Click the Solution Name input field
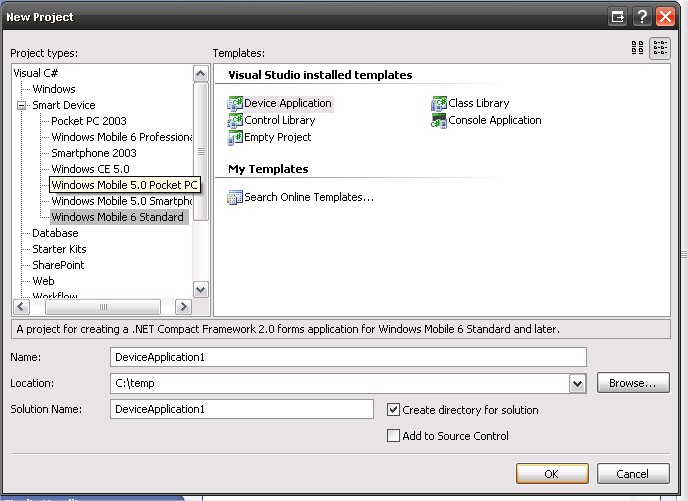 click(242, 409)
